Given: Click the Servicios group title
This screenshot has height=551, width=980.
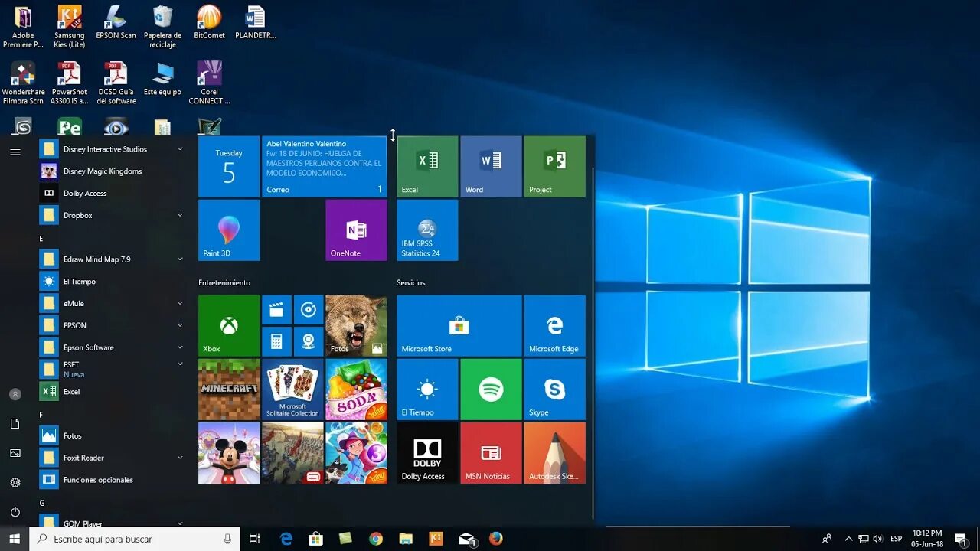Looking at the screenshot, I should [x=410, y=282].
